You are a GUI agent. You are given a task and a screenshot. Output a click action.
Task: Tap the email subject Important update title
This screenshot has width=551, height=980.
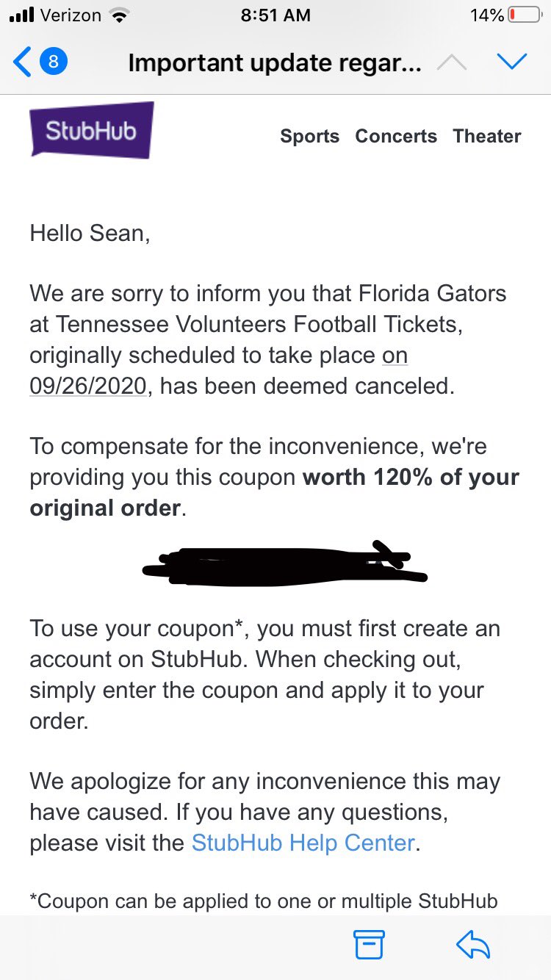click(275, 63)
